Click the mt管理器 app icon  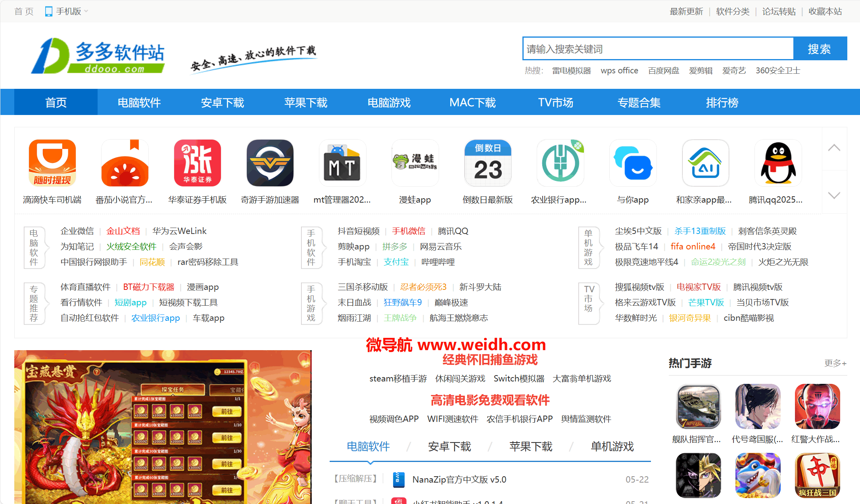[x=342, y=163]
